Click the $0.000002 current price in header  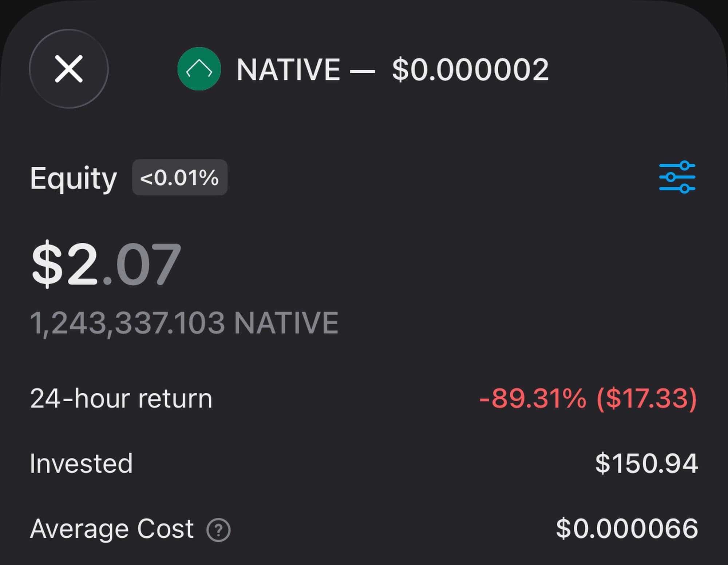click(470, 69)
